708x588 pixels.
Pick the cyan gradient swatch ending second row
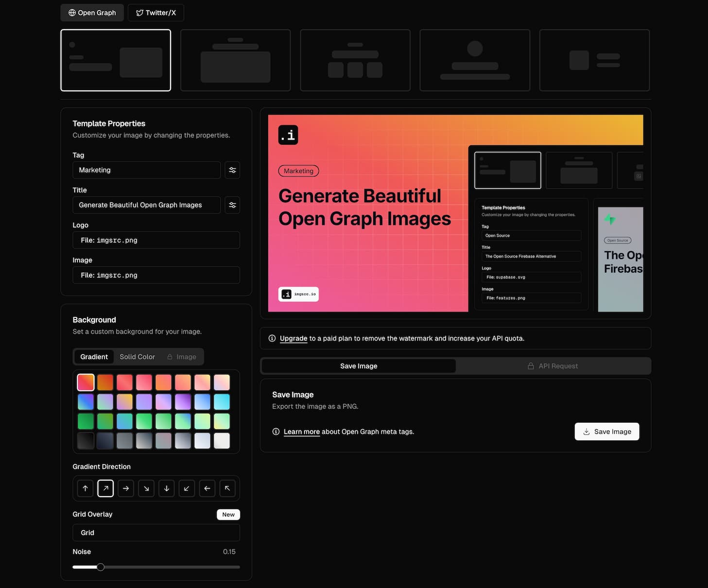[222, 402]
